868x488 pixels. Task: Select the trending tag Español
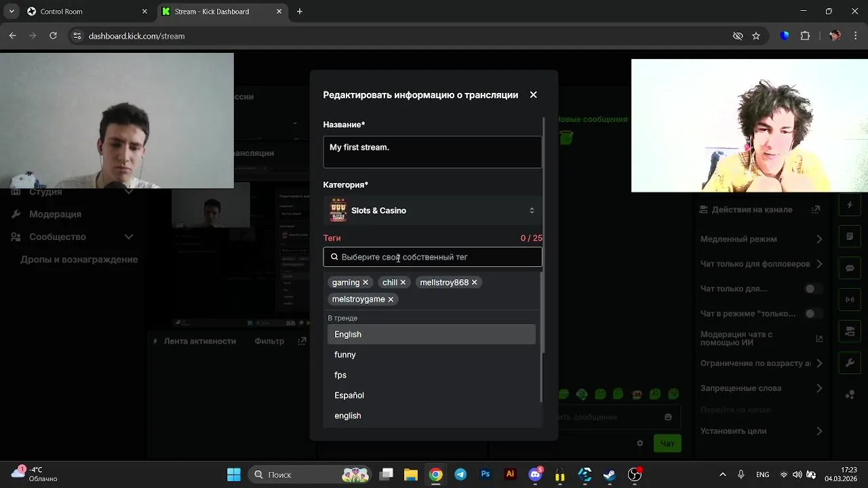click(x=431, y=395)
